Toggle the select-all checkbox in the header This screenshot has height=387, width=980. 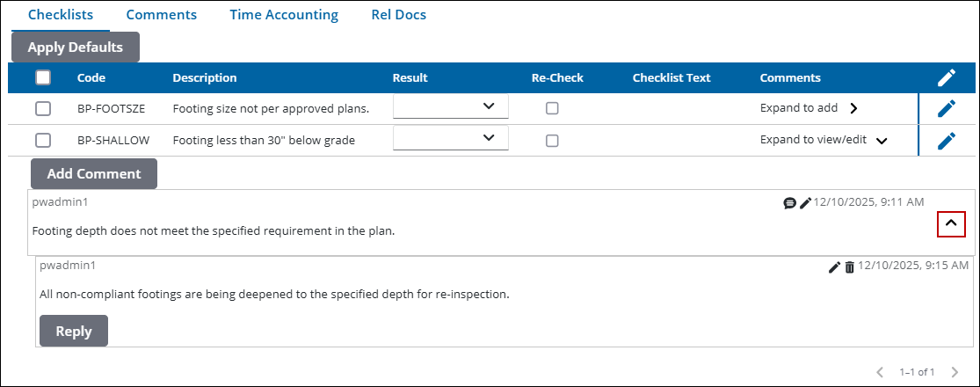pos(43,77)
